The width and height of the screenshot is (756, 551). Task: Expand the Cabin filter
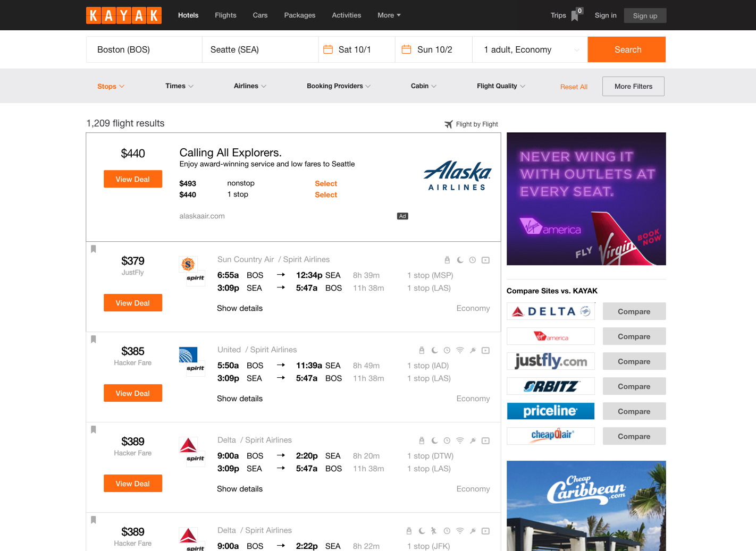point(424,86)
